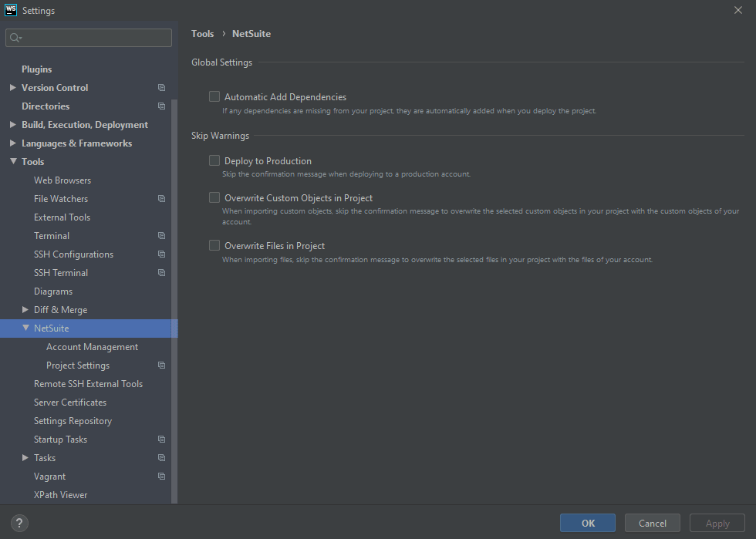Click the project-level icon next to File Watchers
This screenshot has height=539, width=756.
tap(161, 199)
